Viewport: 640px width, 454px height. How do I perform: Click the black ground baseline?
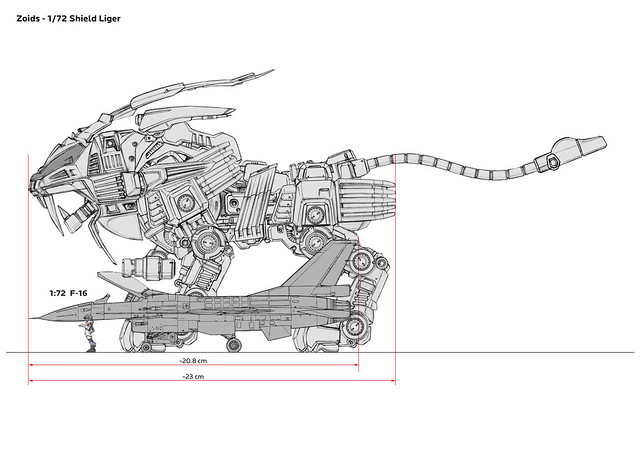[x=500, y=352]
